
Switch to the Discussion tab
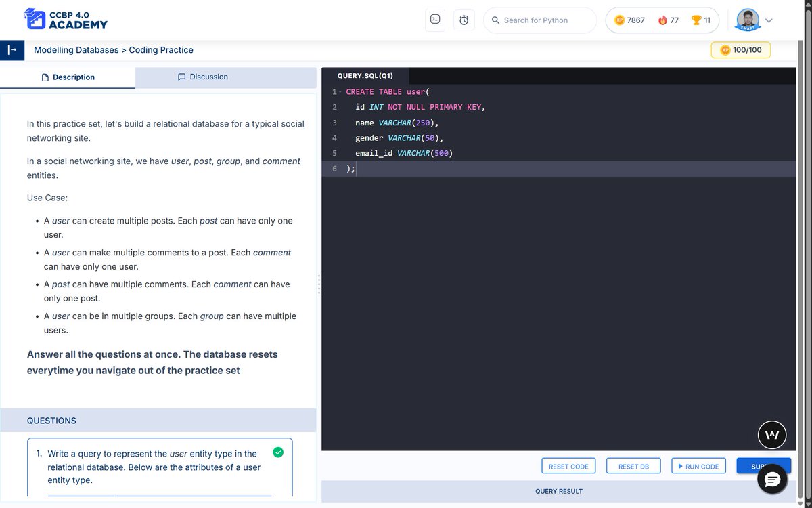coord(202,77)
